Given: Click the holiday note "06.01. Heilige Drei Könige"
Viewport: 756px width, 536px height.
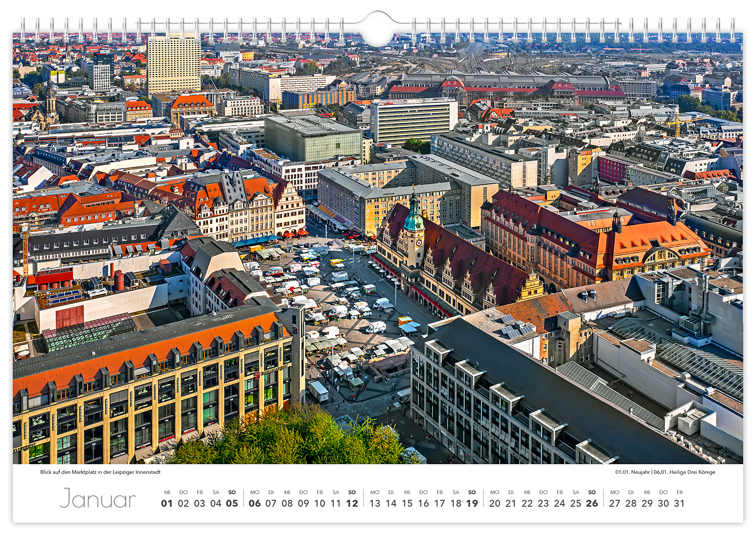Looking at the screenshot, I should (x=684, y=472).
